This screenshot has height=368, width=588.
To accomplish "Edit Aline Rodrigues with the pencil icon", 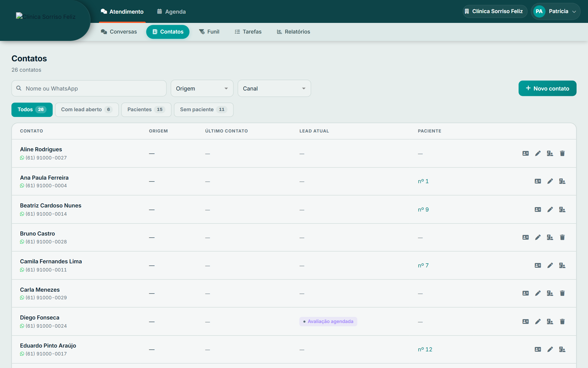I will tap(538, 153).
